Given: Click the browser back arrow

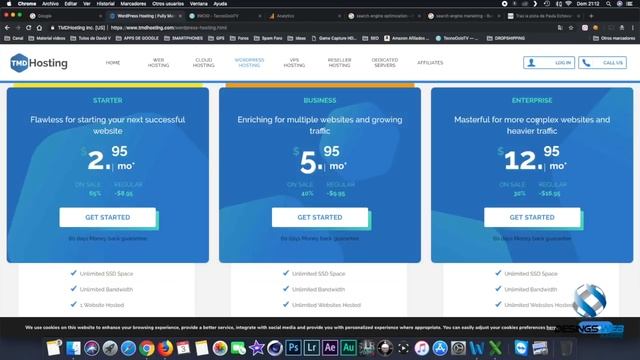Looking at the screenshot, I should coord(7,28).
